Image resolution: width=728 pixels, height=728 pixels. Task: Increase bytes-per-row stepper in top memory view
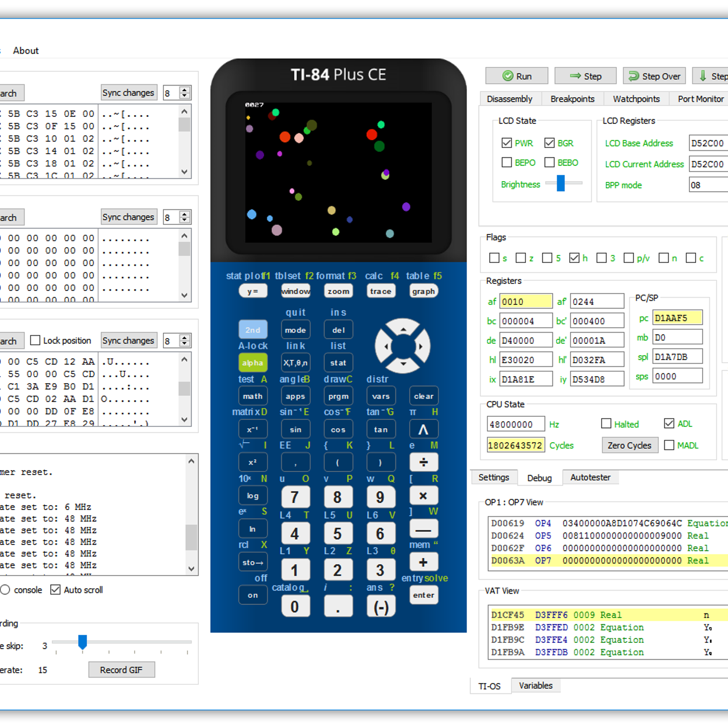(184, 90)
